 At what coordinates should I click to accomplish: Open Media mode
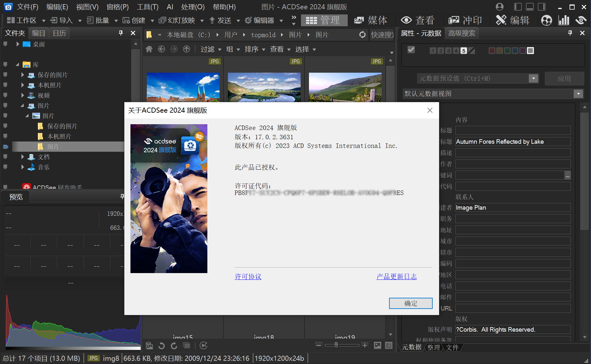coord(371,20)
